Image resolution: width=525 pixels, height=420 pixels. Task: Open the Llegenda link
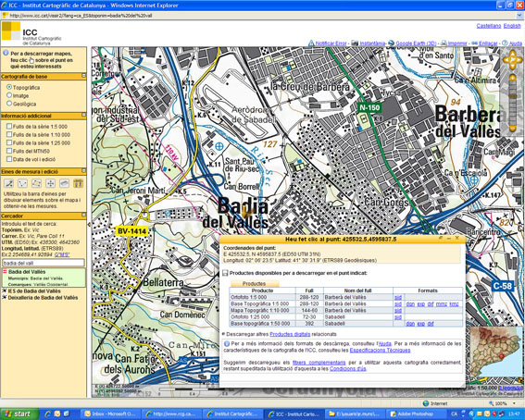click(510, 388)
